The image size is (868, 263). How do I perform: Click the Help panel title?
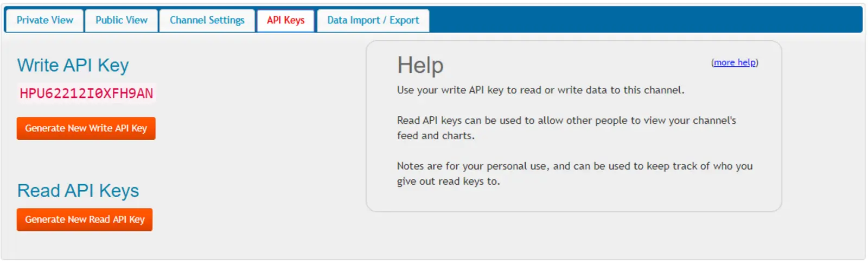click(x=420, y=65)
